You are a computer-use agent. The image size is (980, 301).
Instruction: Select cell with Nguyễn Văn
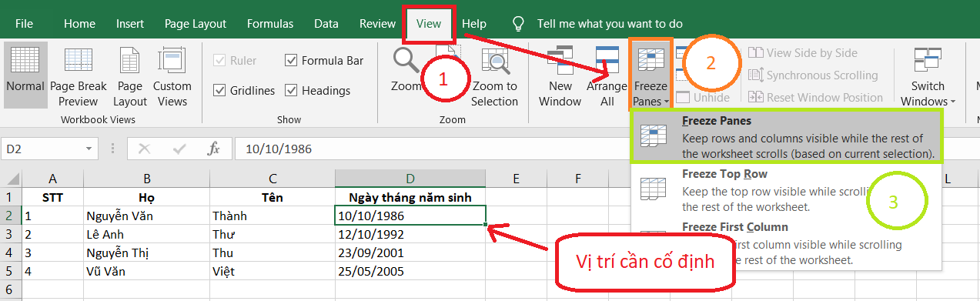point(146,216)
